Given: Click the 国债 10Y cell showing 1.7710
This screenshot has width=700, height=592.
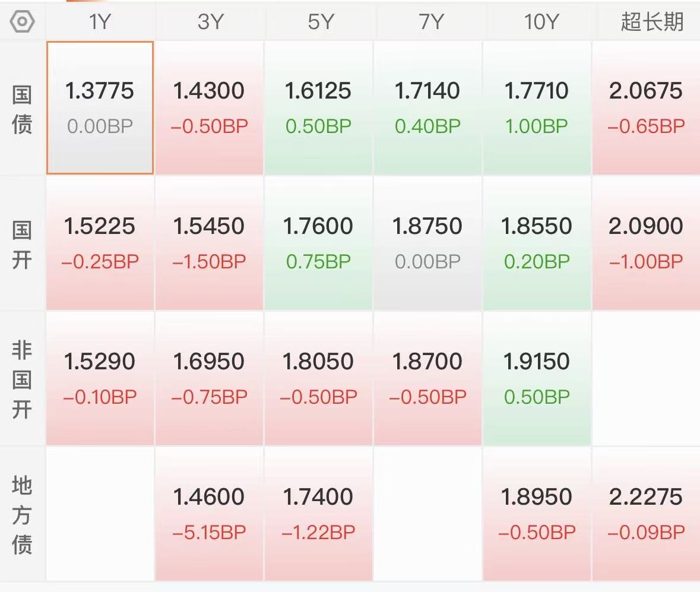Looking at the screenshot, I should pyautogui.click(x=537, y=107).
